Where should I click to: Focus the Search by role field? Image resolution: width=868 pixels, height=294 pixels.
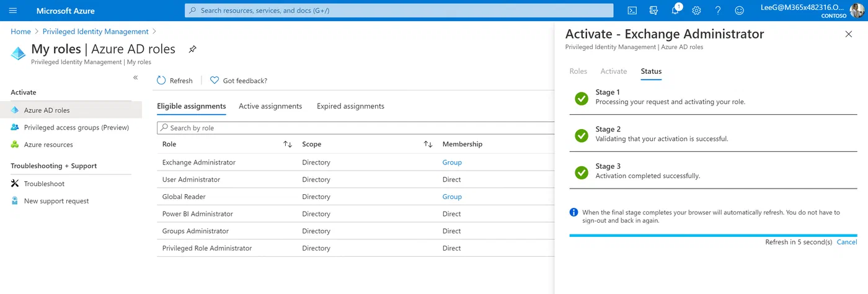pos(356,128)
